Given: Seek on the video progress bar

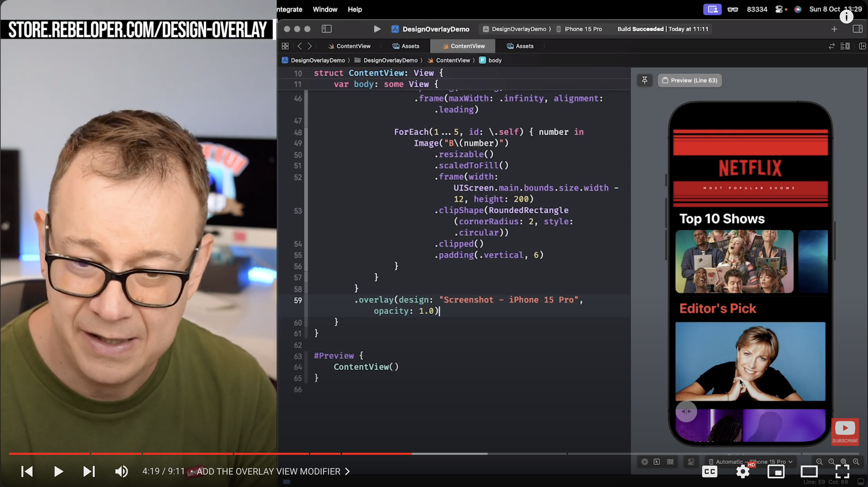Looking at the screenshot, I should tap(518, 453).
